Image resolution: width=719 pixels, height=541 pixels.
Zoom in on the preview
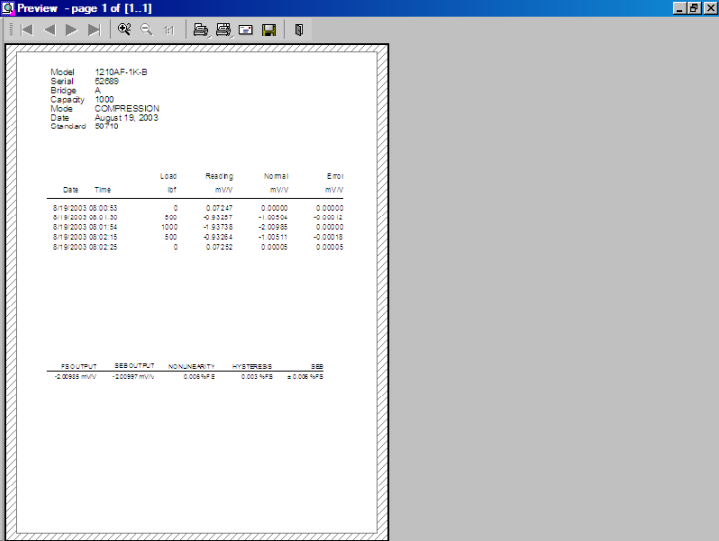click(125, 30)
